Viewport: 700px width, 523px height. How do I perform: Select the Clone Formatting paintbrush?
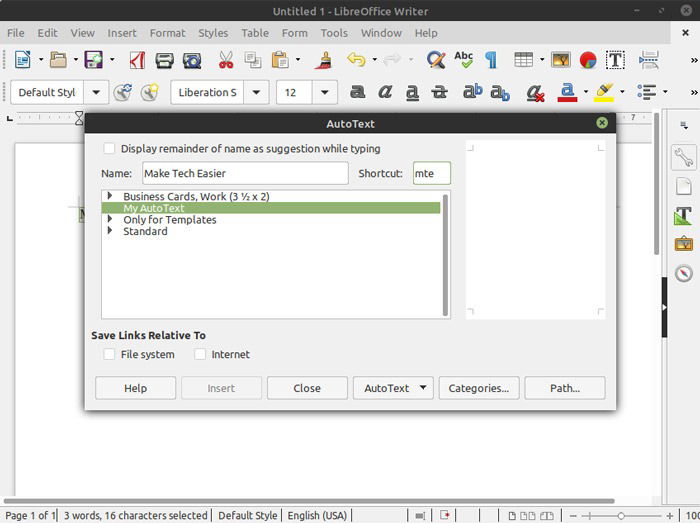coord(324,60)
